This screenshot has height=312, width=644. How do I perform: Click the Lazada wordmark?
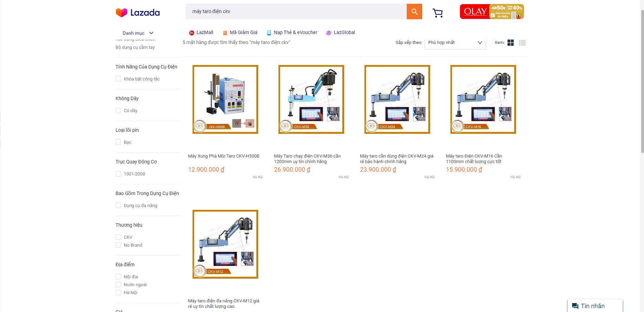(145, 13)
